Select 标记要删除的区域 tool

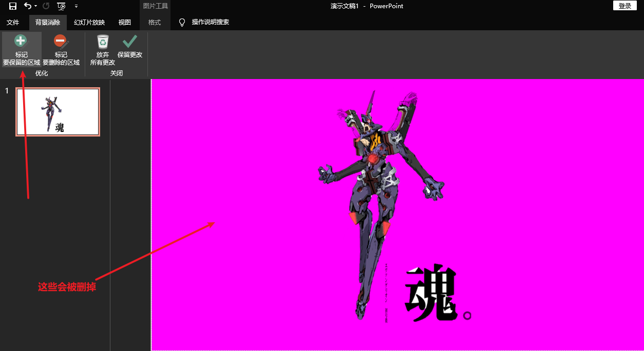point(61,50)
